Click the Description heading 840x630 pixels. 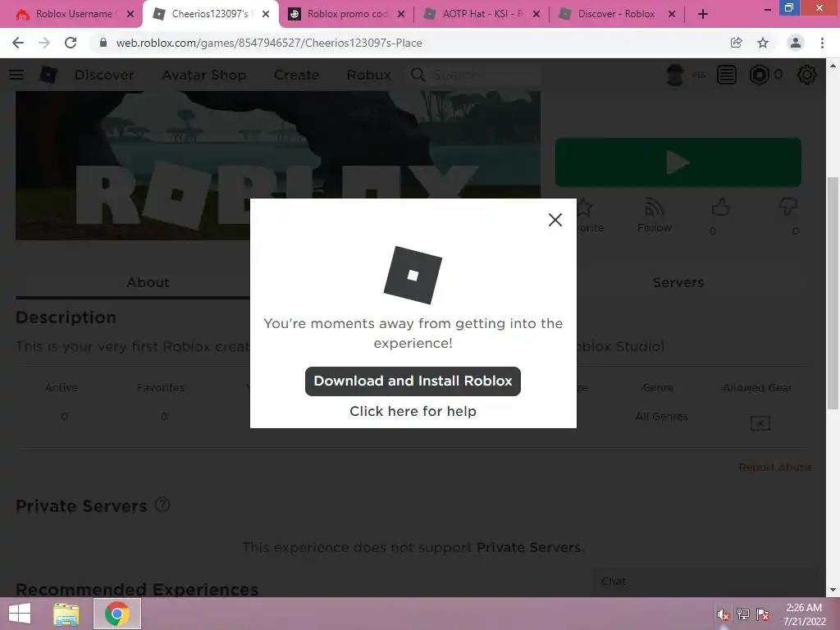[x=66, y=317]
